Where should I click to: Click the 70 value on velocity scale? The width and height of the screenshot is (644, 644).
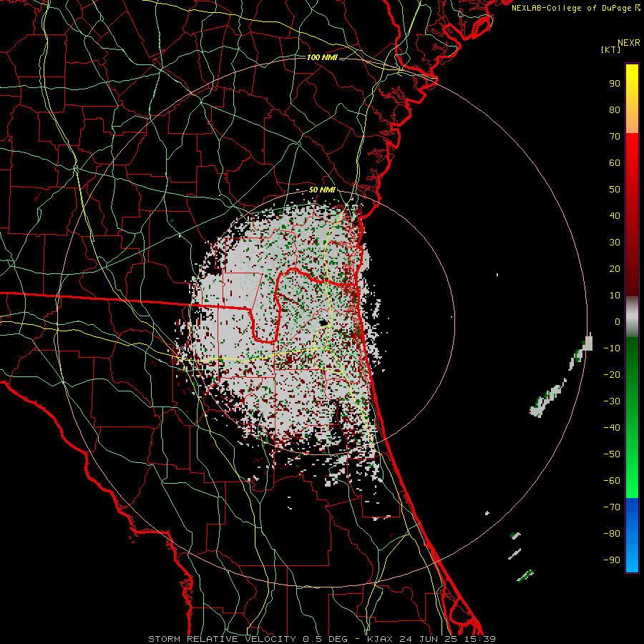click(615, 137)
